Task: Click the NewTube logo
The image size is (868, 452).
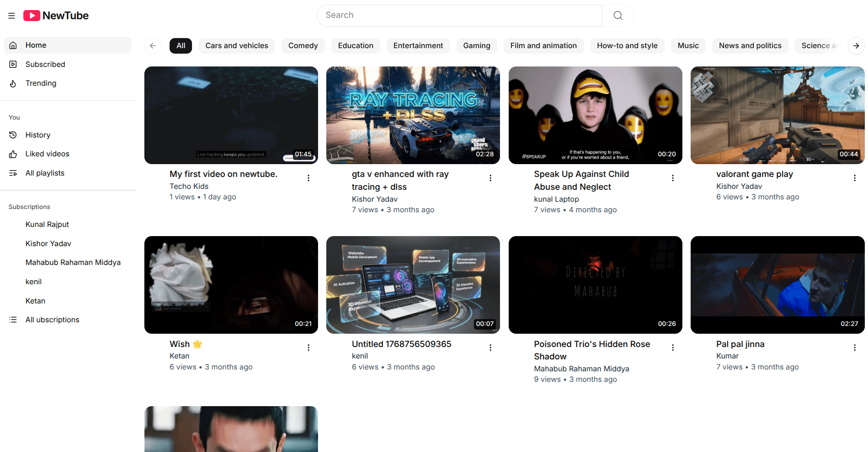Action: click(56, 16)
